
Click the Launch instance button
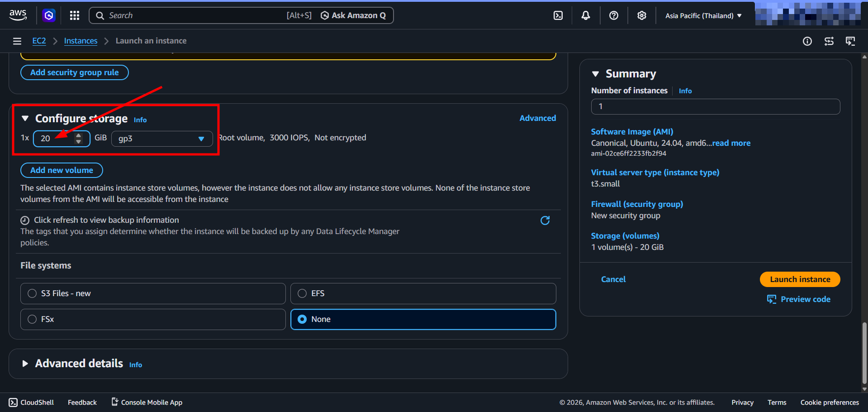point(800,279)
